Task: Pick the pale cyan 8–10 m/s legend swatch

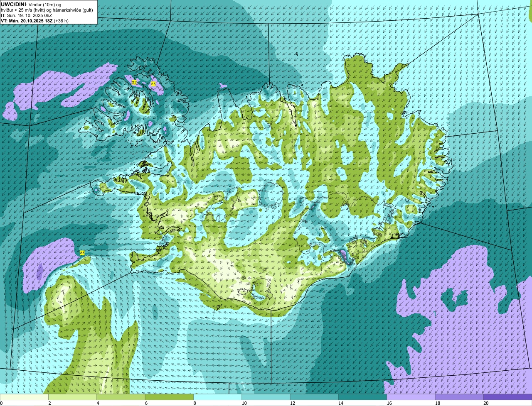Action: pyautogui.click(x=218, y=397)
